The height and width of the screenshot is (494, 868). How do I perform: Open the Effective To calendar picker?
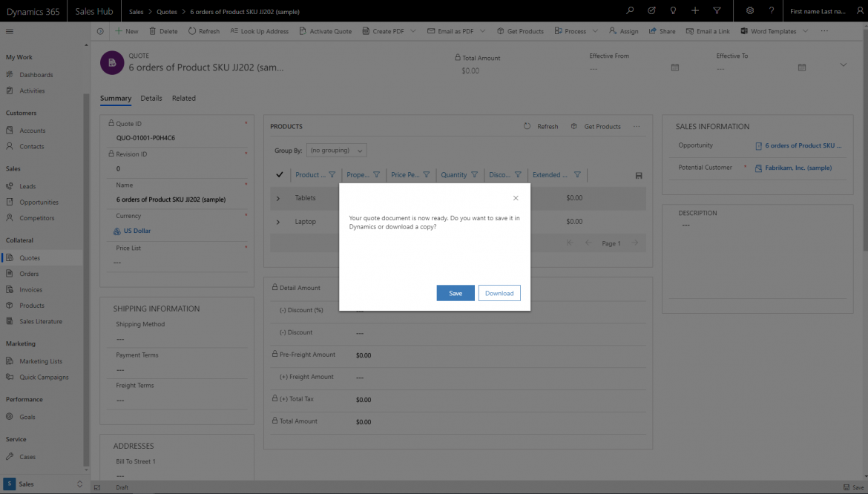pyautogui.click(x=801, y=67)
